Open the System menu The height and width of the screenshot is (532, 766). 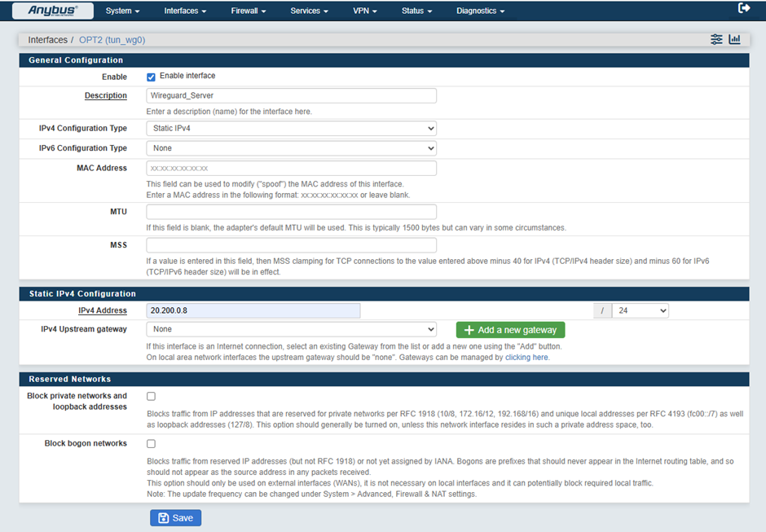click(x=122, y=11)
